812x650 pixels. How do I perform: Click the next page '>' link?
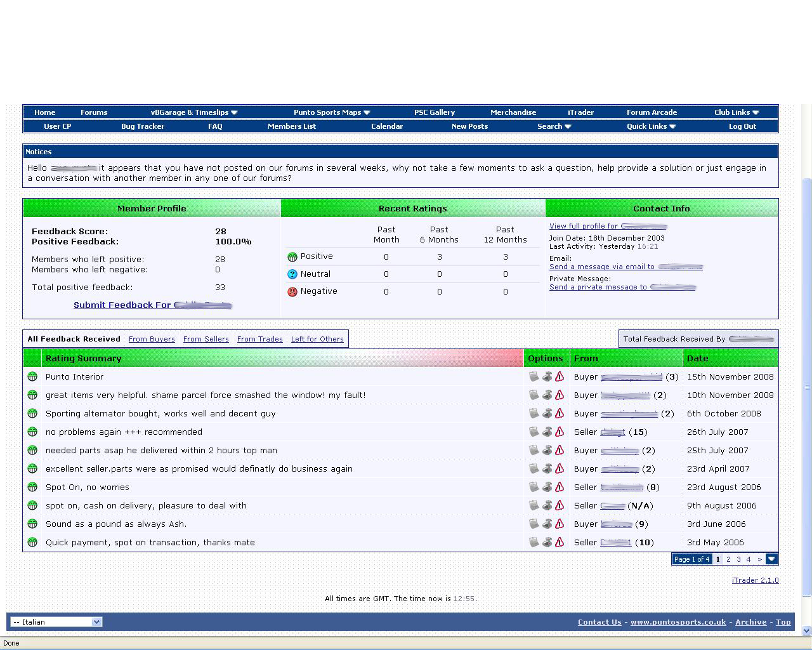(759, 559)
